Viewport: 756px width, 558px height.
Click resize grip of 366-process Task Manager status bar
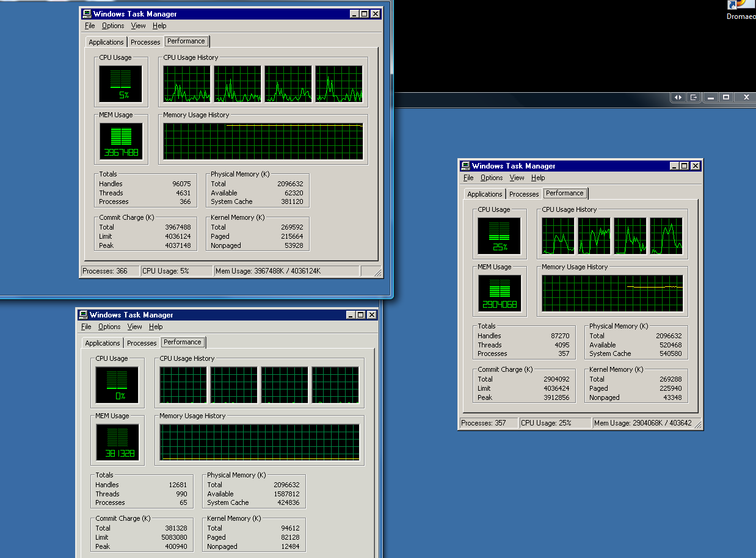coord(378,272)
